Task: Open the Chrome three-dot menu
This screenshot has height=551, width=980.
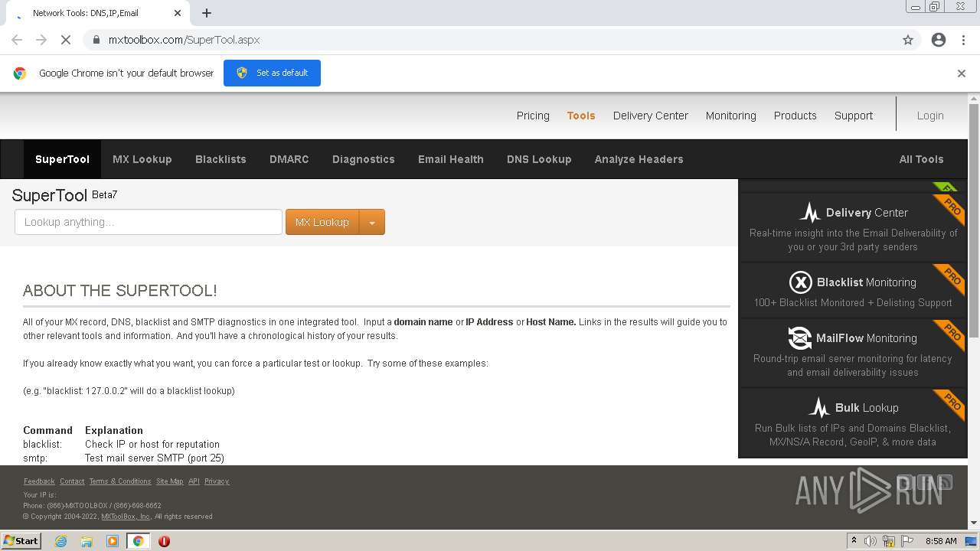Action: point(963,40)
